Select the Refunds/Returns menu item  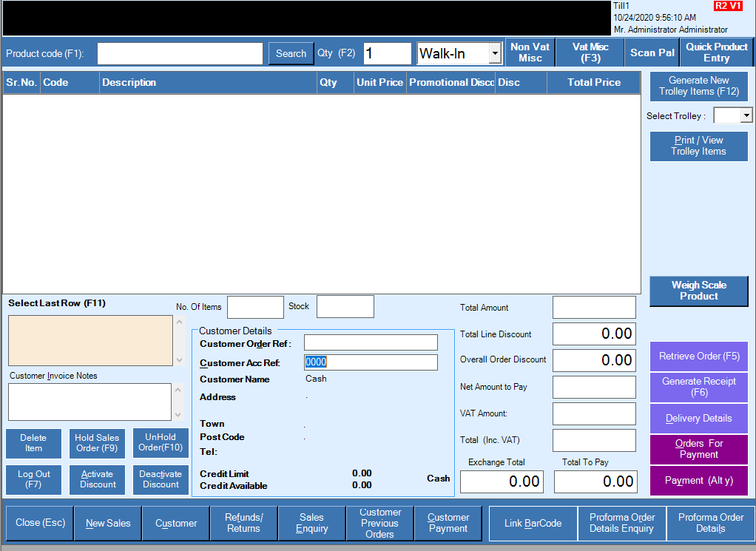(243, 523)
